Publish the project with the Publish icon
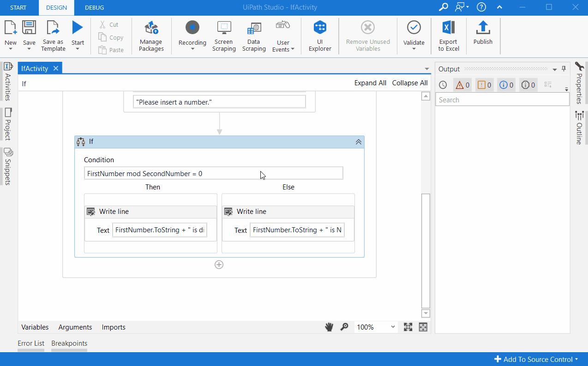This screenshot has height=366, width=588. pyautogui.click(x=483, y=29)
